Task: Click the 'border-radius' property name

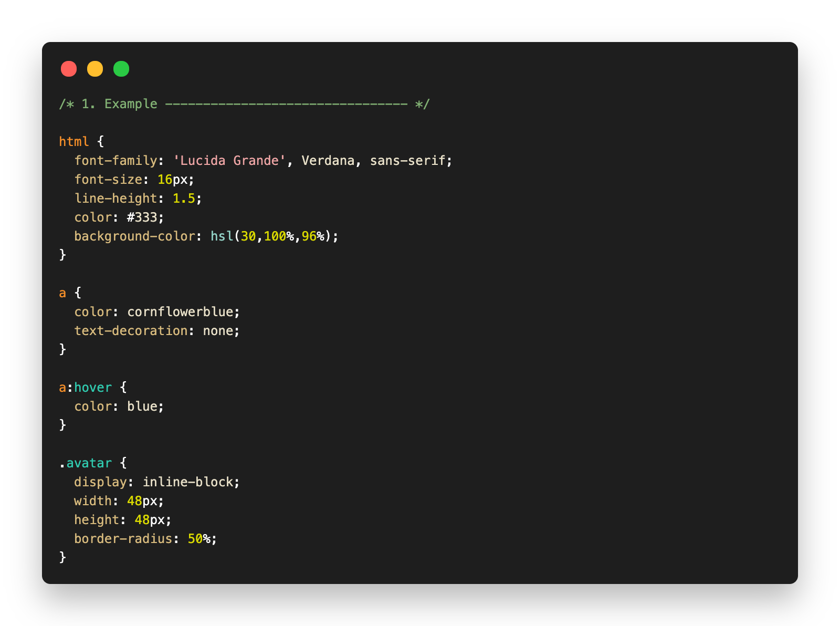Action: pos(123,538)
